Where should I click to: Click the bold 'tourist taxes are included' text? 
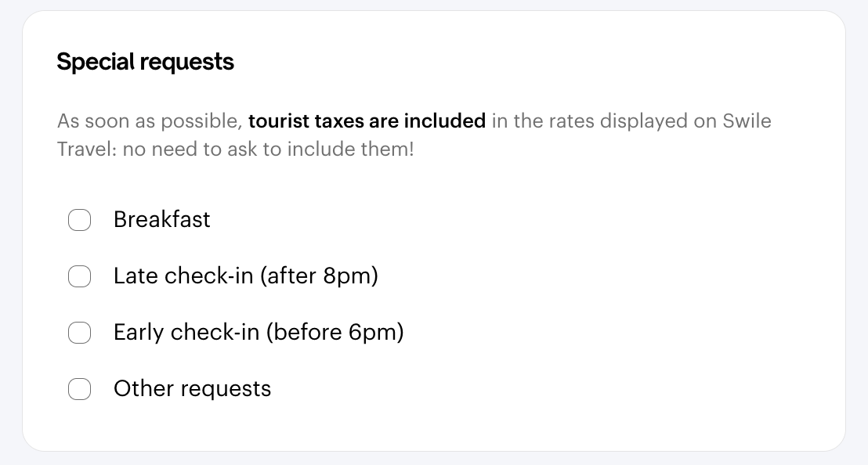[x=367, y=121]
